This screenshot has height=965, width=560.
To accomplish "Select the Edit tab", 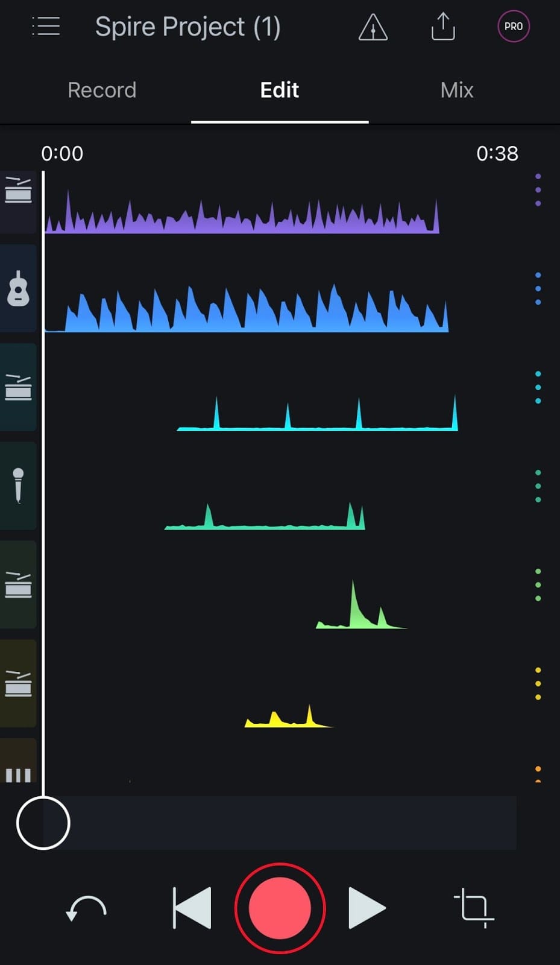I will (x=279, y=90).
